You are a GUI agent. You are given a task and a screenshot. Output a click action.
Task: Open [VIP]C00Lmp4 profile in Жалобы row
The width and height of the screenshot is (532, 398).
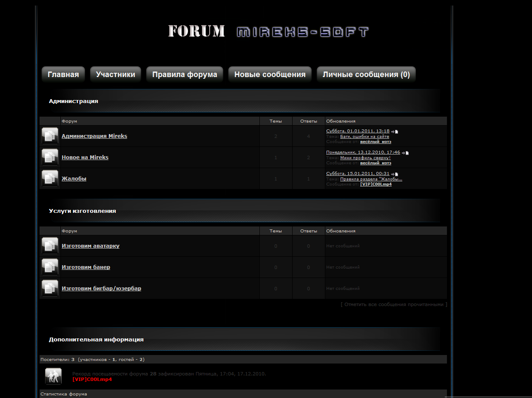(x=376, y=184)
